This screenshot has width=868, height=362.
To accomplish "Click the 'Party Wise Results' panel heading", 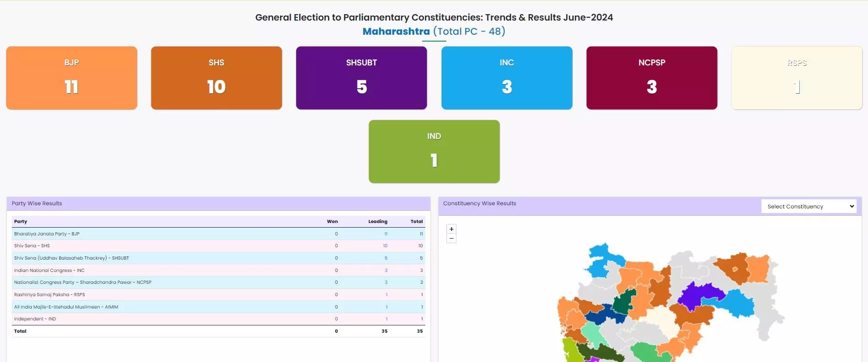I will pyautogui.click(x=37, y=203).
